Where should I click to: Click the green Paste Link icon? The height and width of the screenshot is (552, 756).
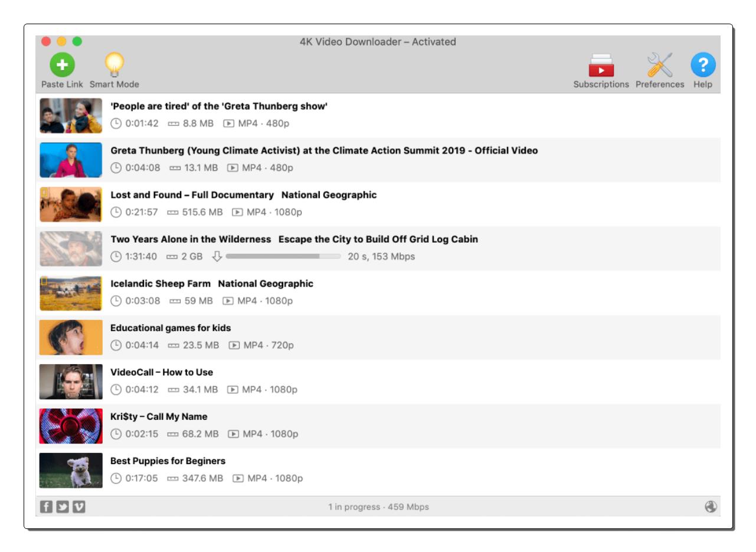pos(62,65)
